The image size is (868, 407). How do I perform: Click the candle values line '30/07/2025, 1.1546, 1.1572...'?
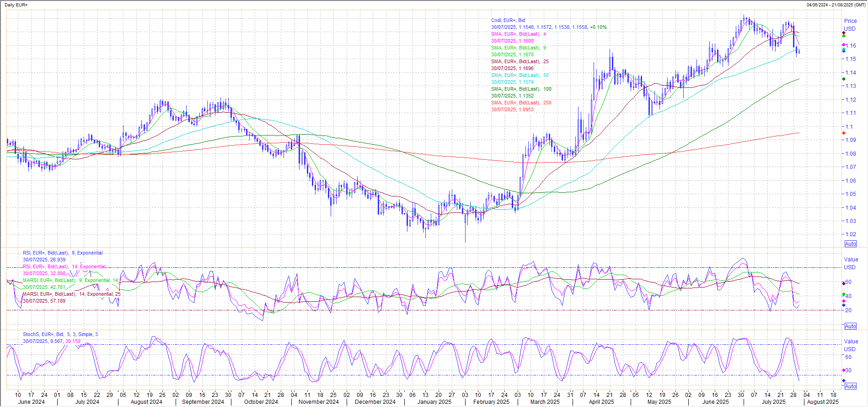tap(549, 27)
